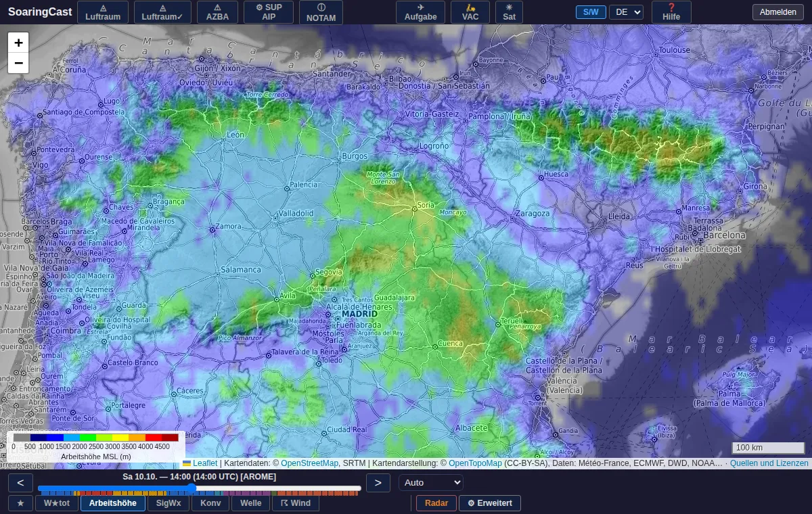Zoom in on the map
The height and width of the screenshot is (514, 812).
click(x=18, y=43)
